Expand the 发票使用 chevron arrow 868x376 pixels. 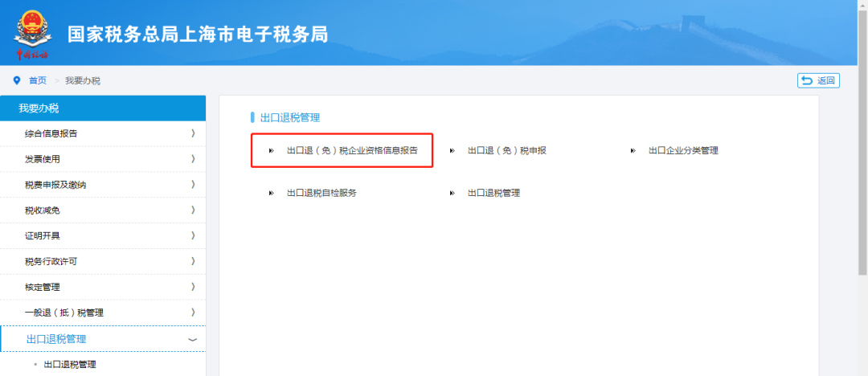193,159
